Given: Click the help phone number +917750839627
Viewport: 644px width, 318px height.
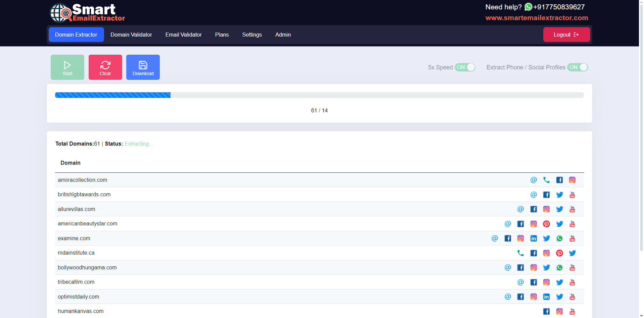Looking at the screenshot, I should pos(559,7).
